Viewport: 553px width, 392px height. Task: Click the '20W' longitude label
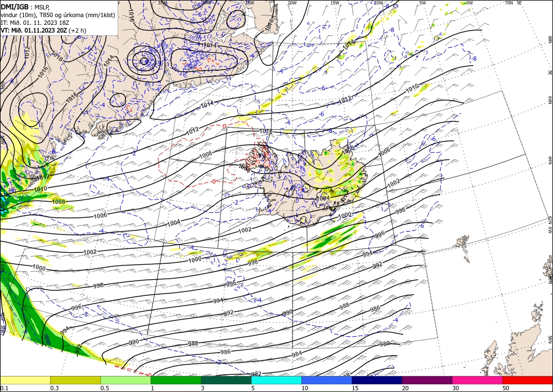tap(292, 3)
